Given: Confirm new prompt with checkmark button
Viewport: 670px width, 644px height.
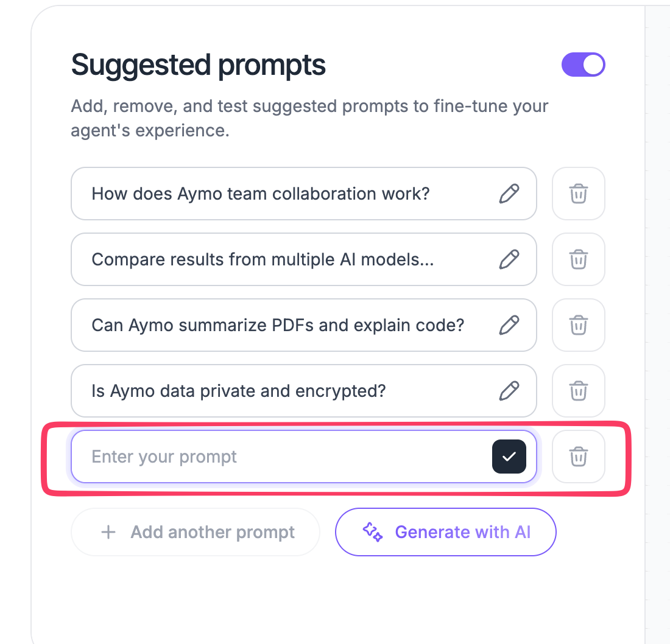Looking at the screenshot, I should (x=509, y=457).
